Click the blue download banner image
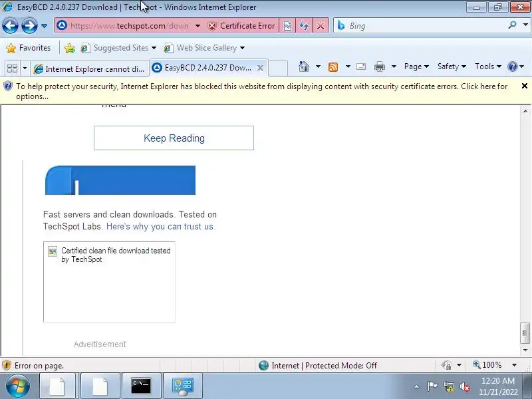 [x=120, y=180]
